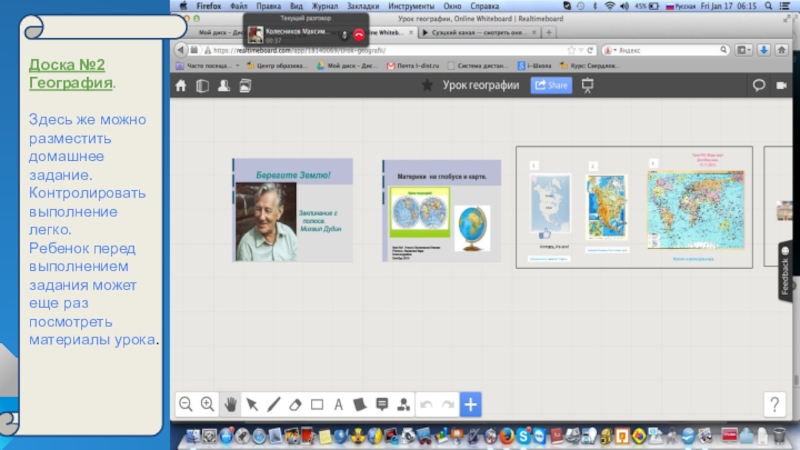Screen dimensions: 800x450
Task: Add a sticky note
Action: point(360,404)
